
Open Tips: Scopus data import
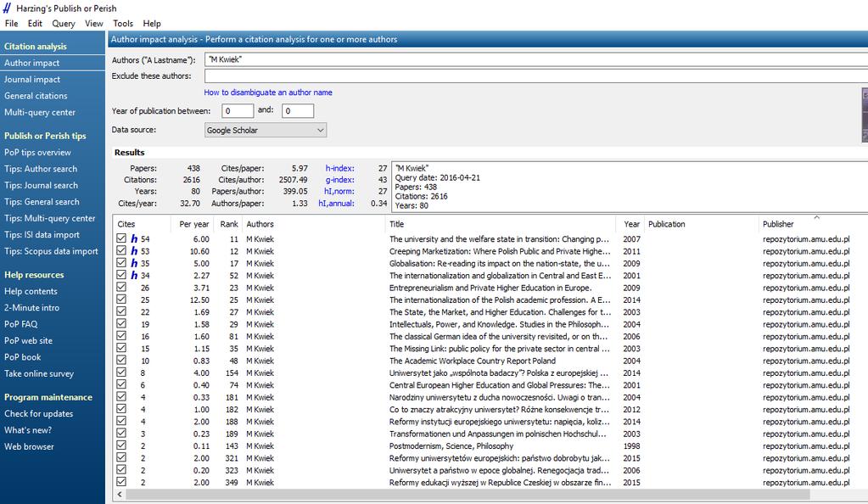point(51,251)
